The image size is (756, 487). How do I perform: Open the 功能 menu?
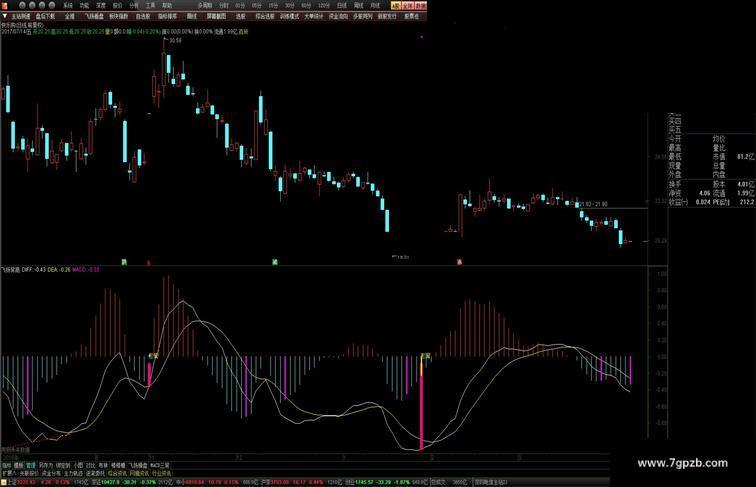[84, 5]
